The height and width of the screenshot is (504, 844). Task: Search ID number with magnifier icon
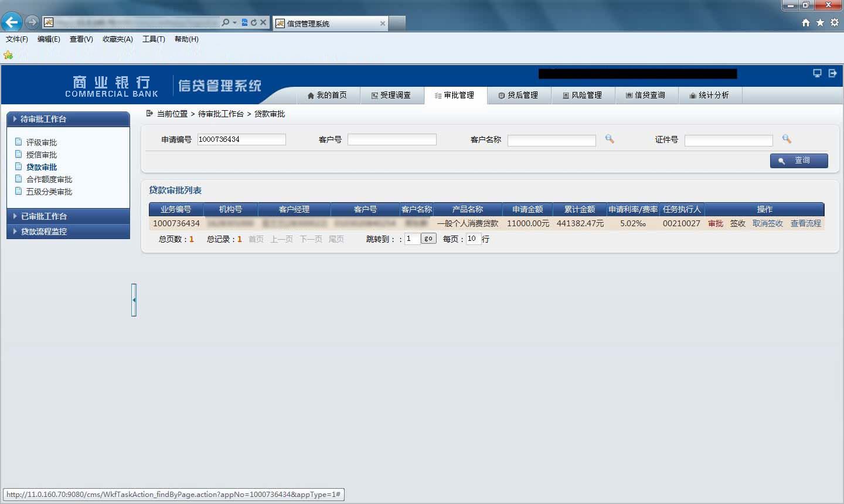click(x=787, y=139)
